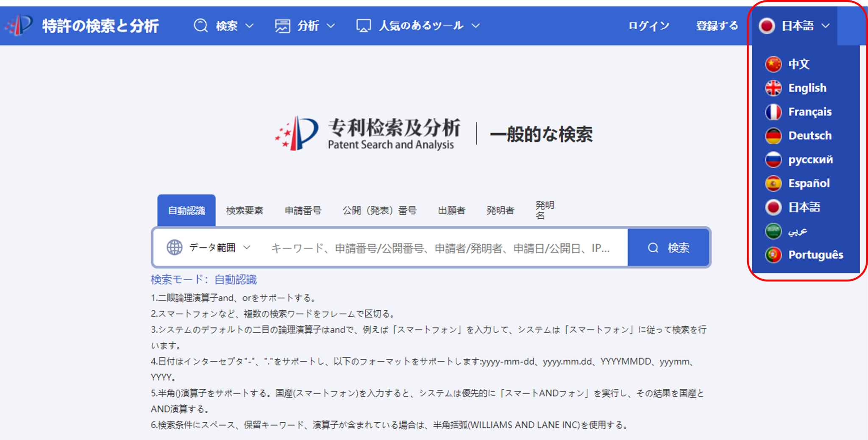This screenshot has width=868, height=440.
Task: Switch to the 申請番号 tab
Action: (x=303, y=210)
